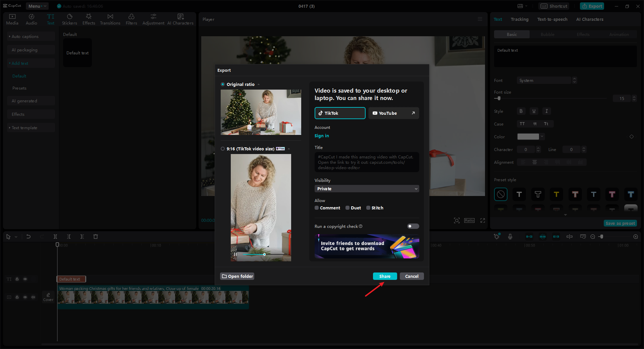The image size is (644, 349).
Task: Toggle video track visibility eye
Action: tap(25, 297)
